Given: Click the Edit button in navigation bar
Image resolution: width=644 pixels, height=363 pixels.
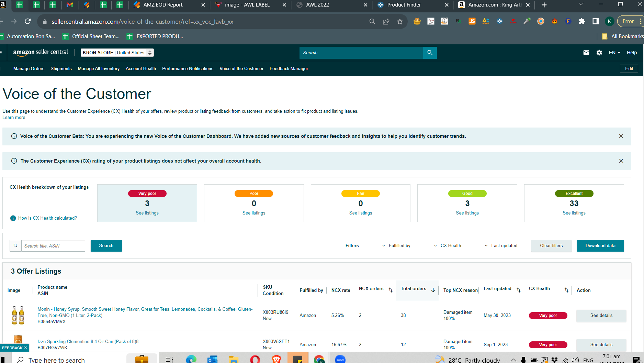Looking at the screenshot, I should click(x=629, y=69).
